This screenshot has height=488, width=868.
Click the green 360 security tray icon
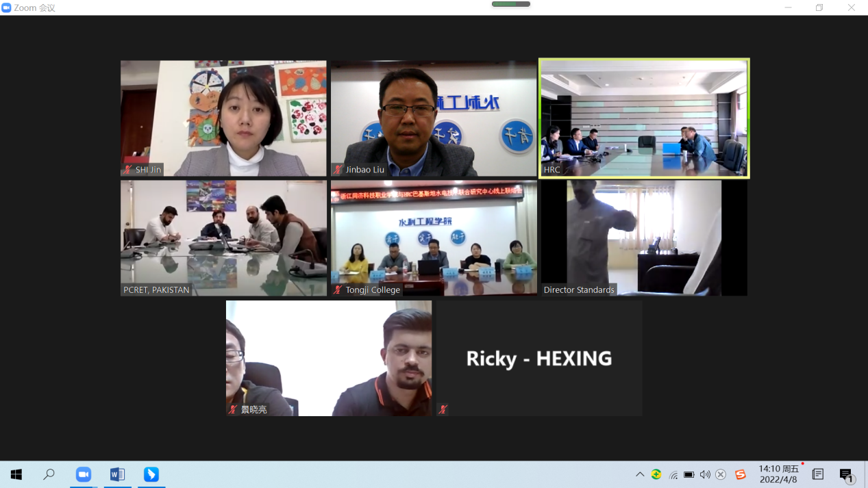coord(656,474)
